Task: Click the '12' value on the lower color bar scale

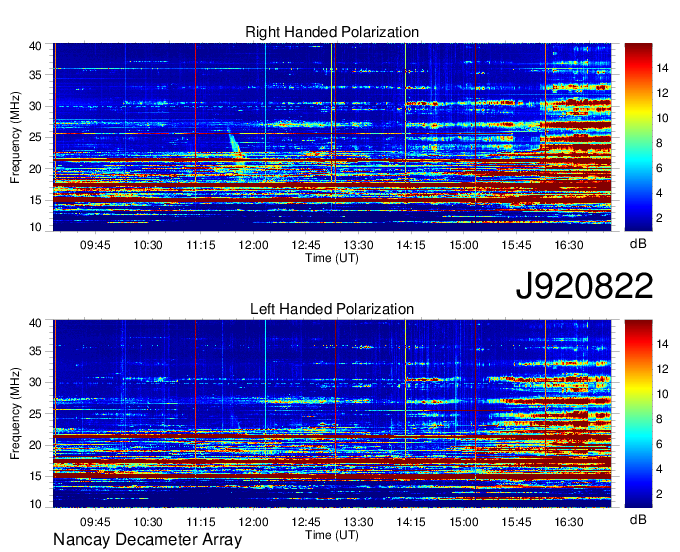Action: point(662,369)
